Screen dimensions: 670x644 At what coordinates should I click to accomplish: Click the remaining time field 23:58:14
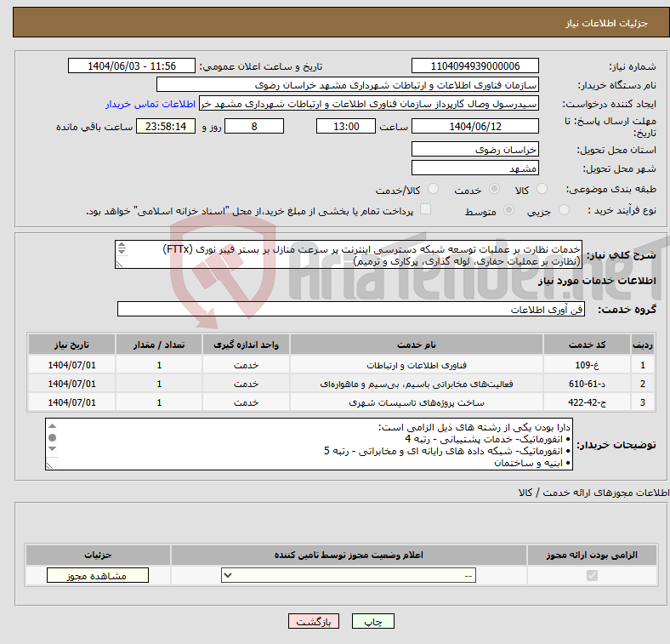coord(166,127)
